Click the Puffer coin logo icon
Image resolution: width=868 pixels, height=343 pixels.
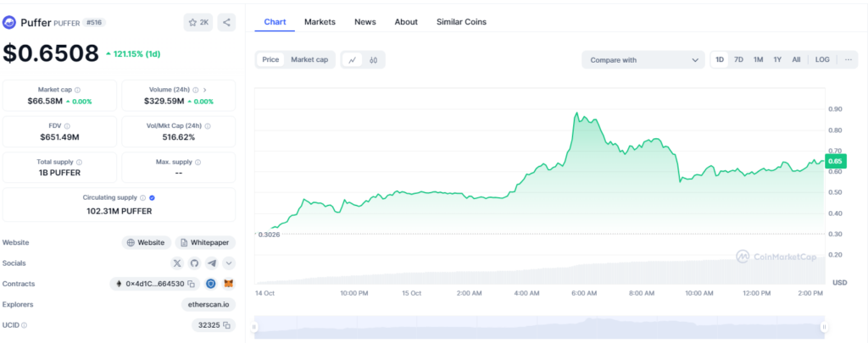pyautogui.click(x=9, y=23)
